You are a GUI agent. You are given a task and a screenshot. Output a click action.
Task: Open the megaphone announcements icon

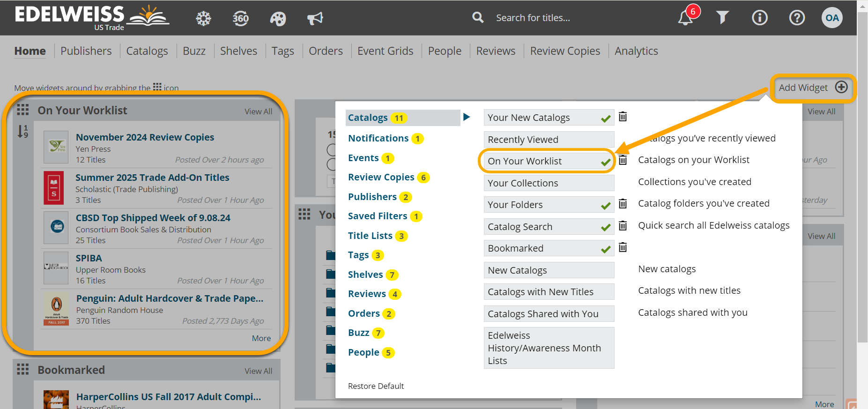coord(315,18)
